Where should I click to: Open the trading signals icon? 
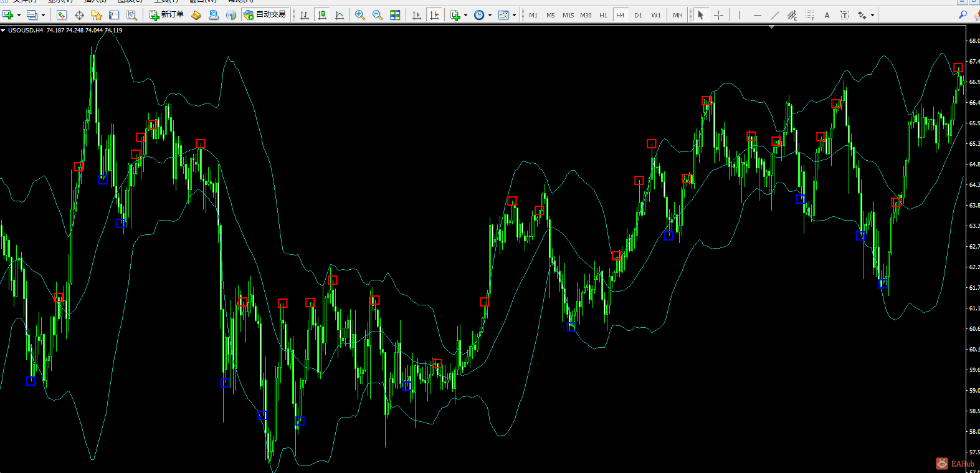(231, 15)
